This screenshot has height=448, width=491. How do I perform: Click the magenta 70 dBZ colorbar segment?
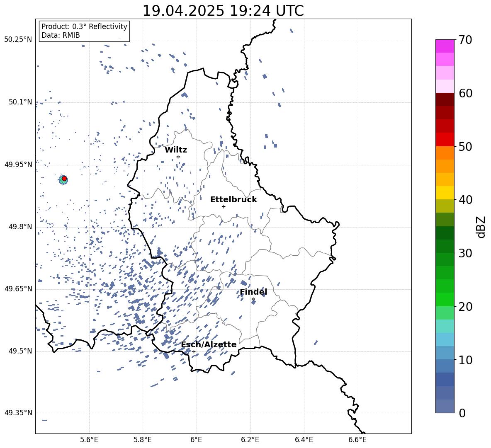(445, 46)
